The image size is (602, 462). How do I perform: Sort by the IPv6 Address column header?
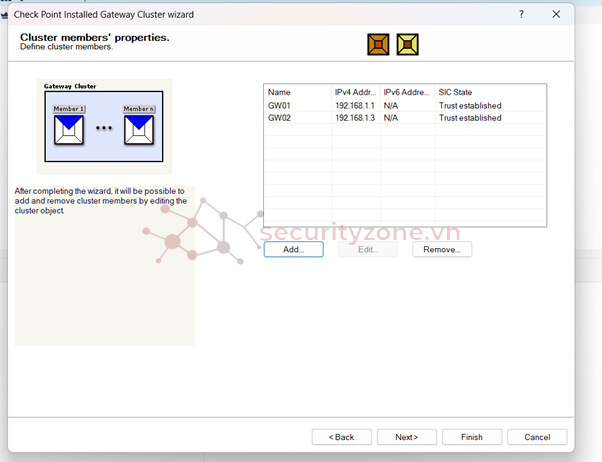(x=407, y=92)
